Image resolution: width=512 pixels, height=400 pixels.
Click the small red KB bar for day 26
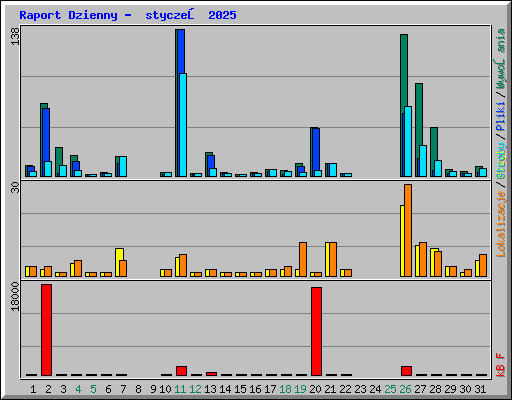tap(406, 371)
